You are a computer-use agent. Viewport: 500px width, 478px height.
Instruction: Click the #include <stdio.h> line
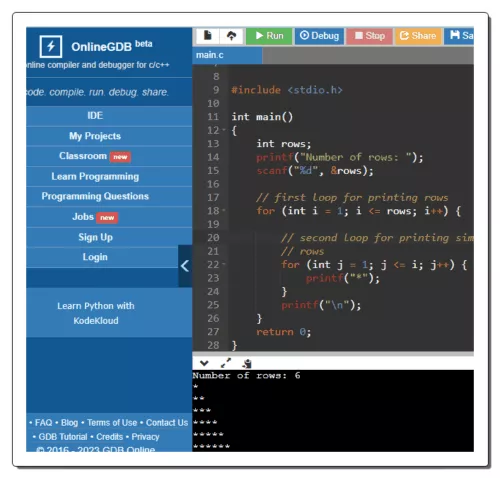click(x=287, y=90)
